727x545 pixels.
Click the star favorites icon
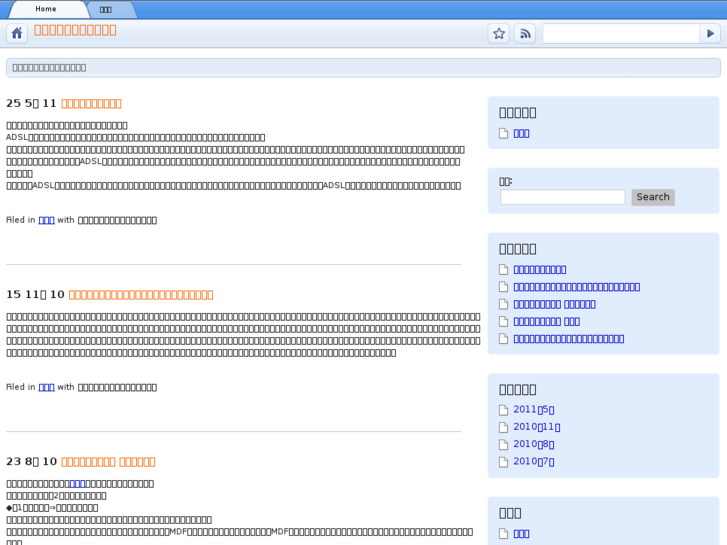pyautogui.click(x=498, y=33)
